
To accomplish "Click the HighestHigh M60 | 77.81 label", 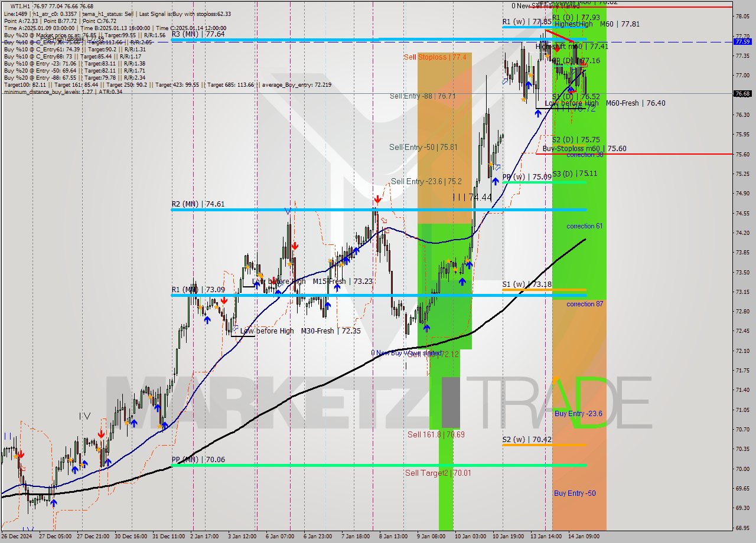I will click(597, 24).
